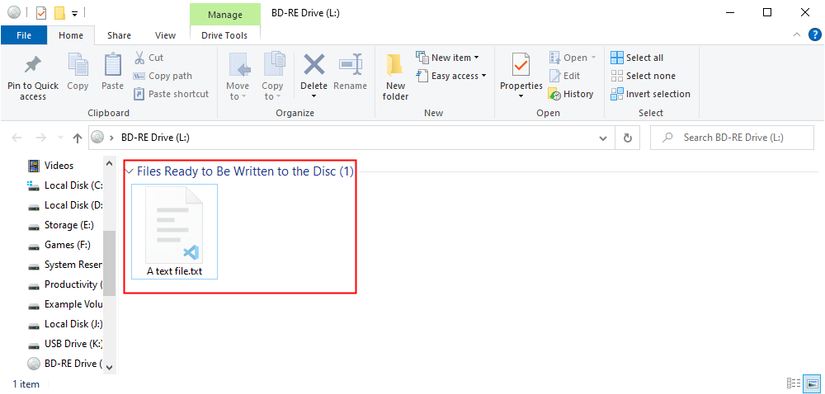Open the File menu

24,35
